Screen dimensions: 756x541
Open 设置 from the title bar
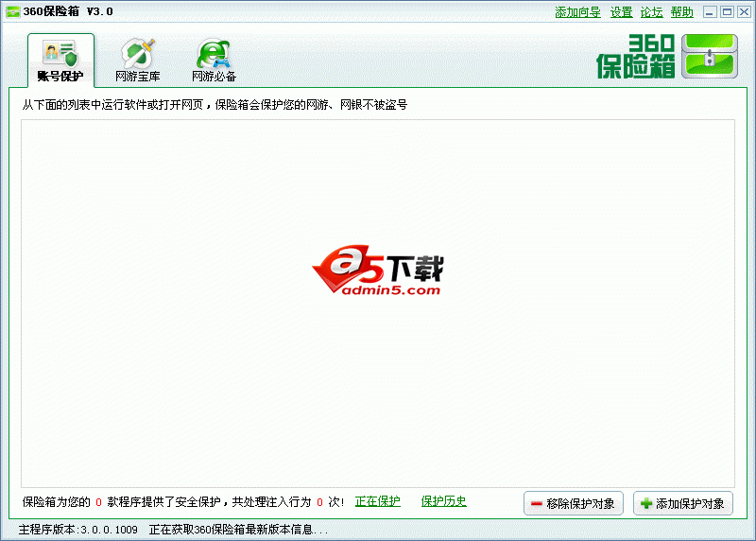621,12
